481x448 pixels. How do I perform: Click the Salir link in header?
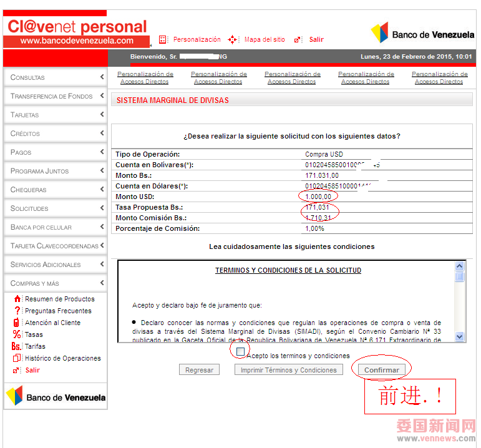[x=316, y=39]
